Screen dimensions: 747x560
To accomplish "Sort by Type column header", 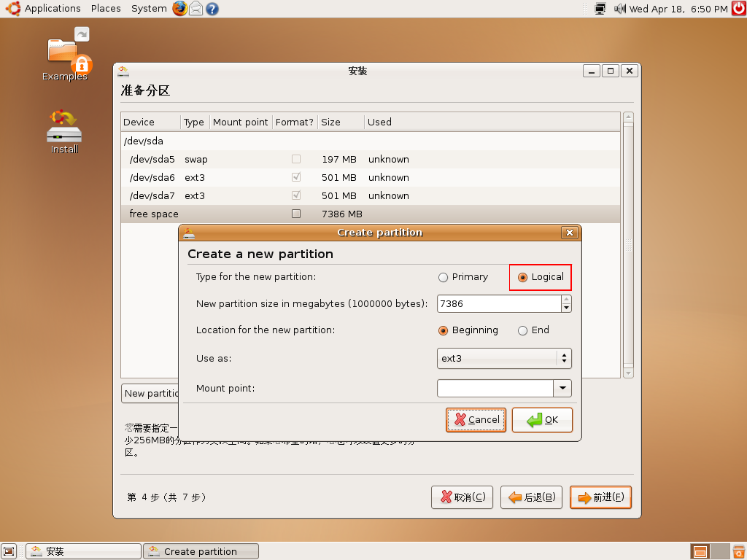I will pyautogui.click(x=195, y=122).
